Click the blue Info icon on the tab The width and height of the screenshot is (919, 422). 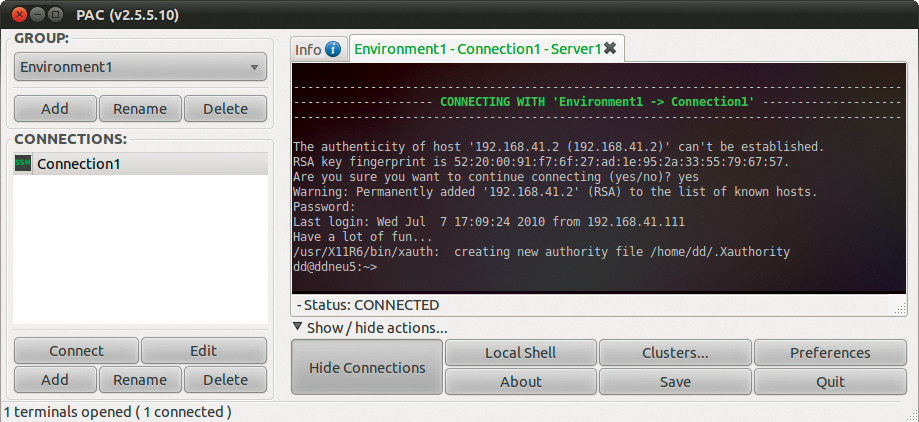(333, 49)
